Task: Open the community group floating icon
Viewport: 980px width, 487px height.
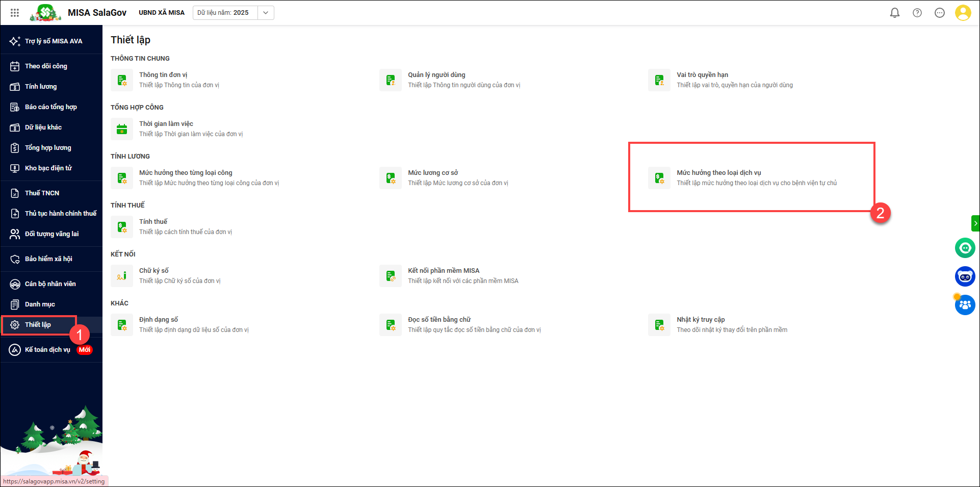Action: point(965,305)
